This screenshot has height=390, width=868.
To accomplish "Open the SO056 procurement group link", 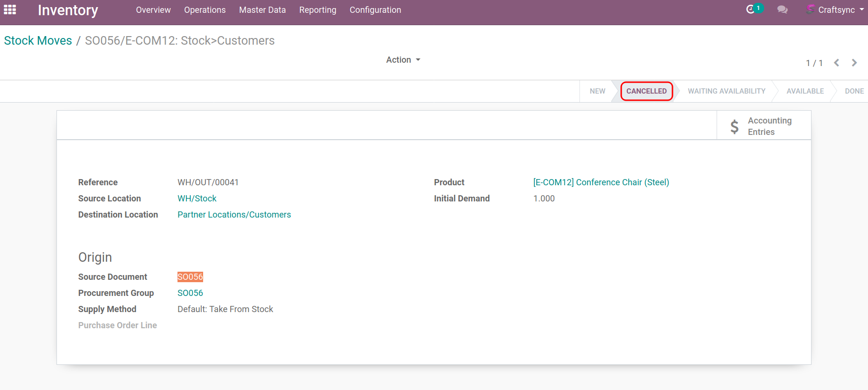I will coord(190,293).
